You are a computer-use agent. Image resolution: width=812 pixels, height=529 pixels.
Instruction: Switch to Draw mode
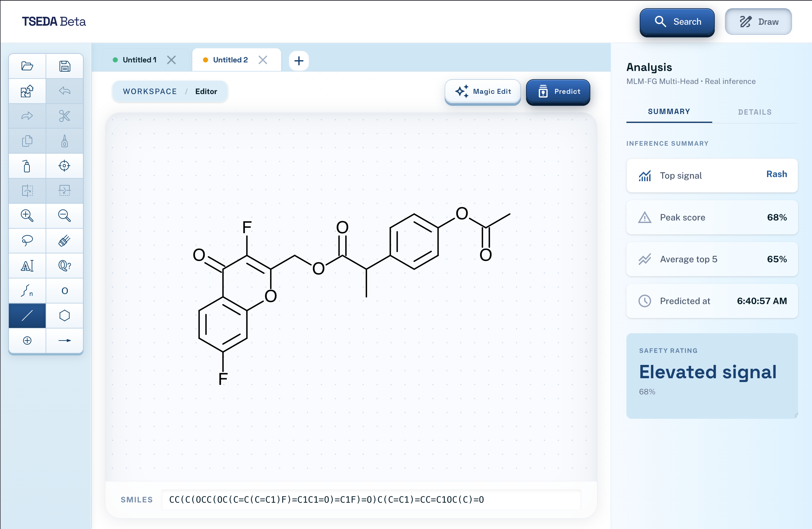(x=758, y=22)
